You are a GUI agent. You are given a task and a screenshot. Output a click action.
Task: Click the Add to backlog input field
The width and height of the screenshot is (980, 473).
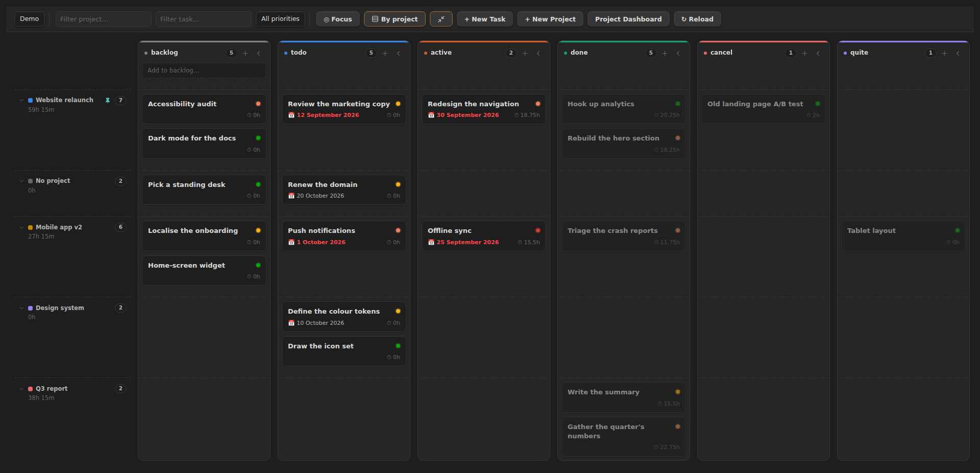[x=204, y=70]
